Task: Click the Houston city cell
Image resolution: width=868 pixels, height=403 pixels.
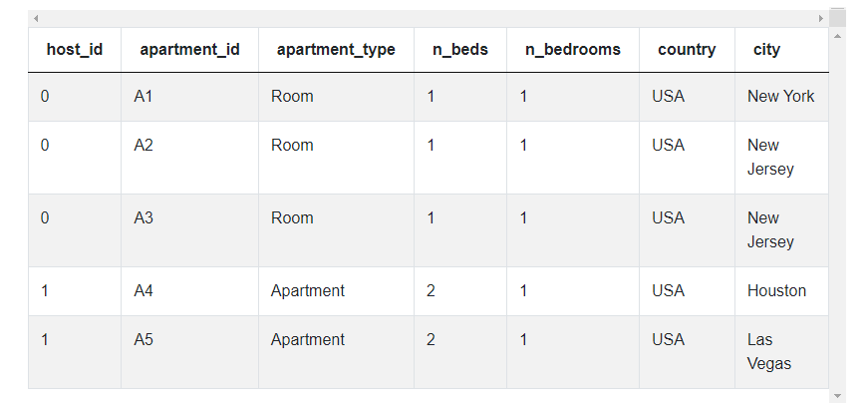Action: coord(776,291)
